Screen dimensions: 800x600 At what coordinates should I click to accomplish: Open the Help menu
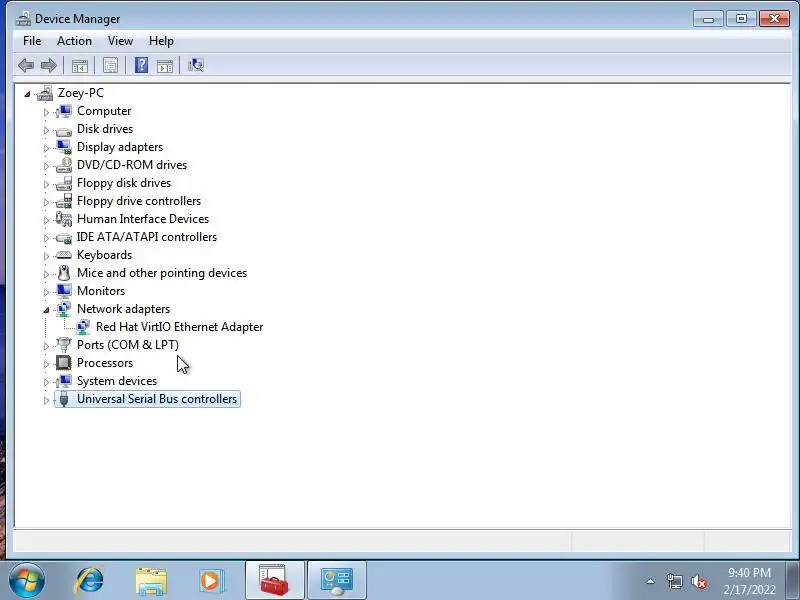(161, 41)
